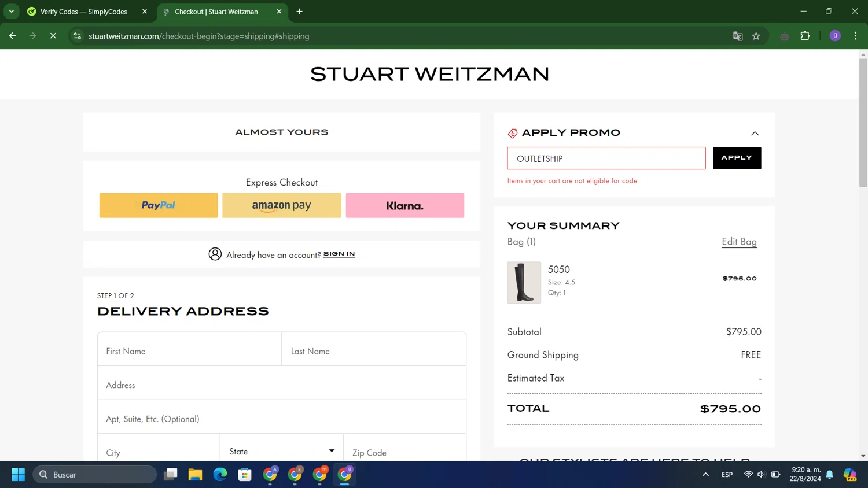Click the battery status icon

click(x=776, y=475)
